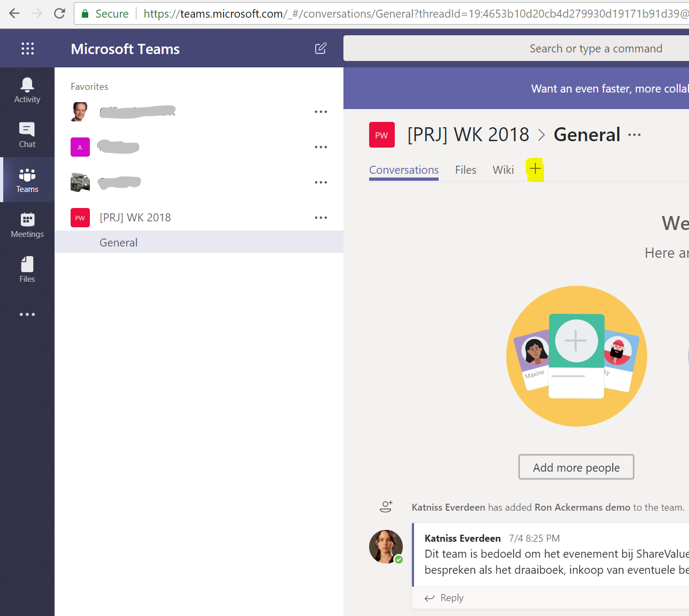Click in the Search or type a command box
Image resolution: width=689 pixels, height=616 pixels.
[x=516, y=49]
